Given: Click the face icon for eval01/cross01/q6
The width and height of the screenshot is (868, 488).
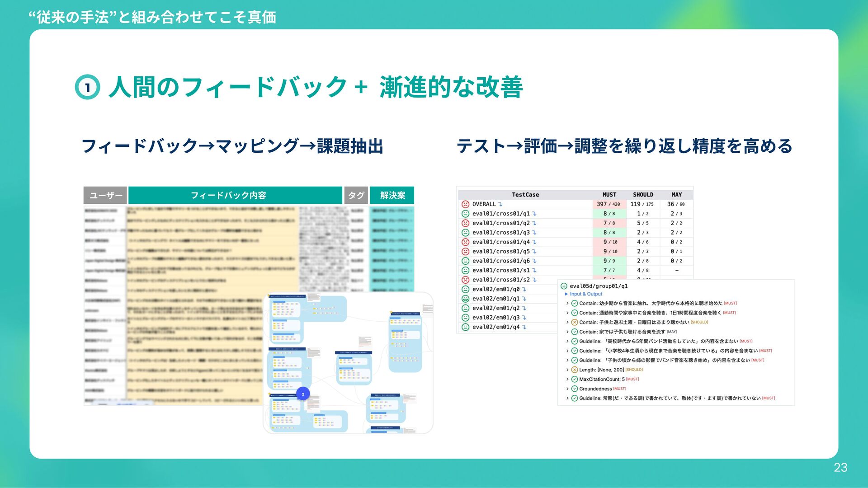Looking at the screenshot, I should (465, 261).
